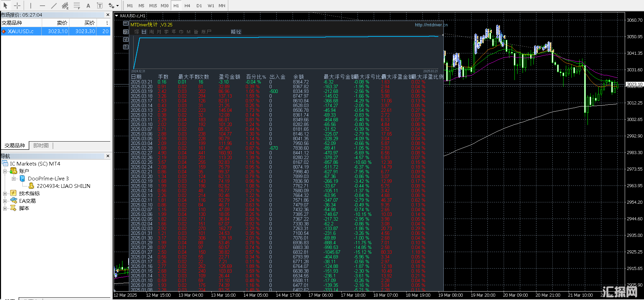The image size is (644, 300).
Task: Select the Crosshair tool in the toolbar
Action: (x=17, y=6)
